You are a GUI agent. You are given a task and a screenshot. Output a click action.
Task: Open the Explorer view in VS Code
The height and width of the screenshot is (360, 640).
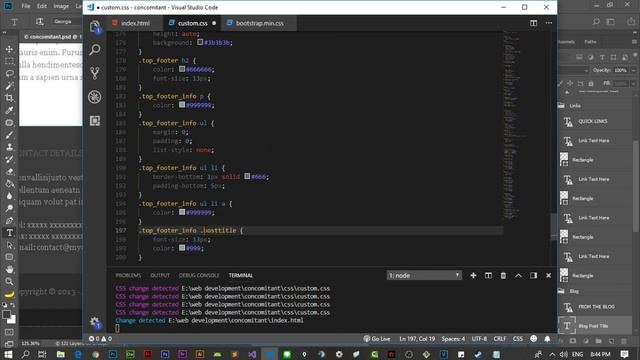click(x=95, y=27)
